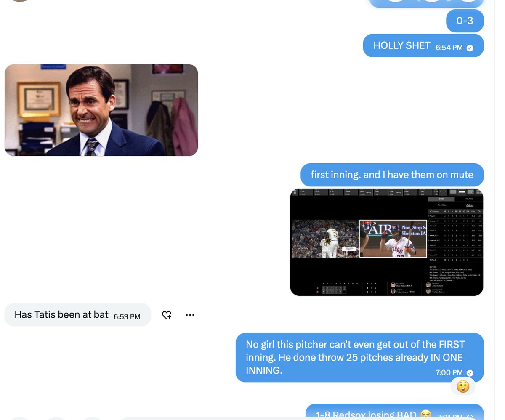Image resolution: width=505 pixels, height=420 pixels.
Task: Open more options for 'Has Tatis been at bat'
Action: (x=190, y=315)
